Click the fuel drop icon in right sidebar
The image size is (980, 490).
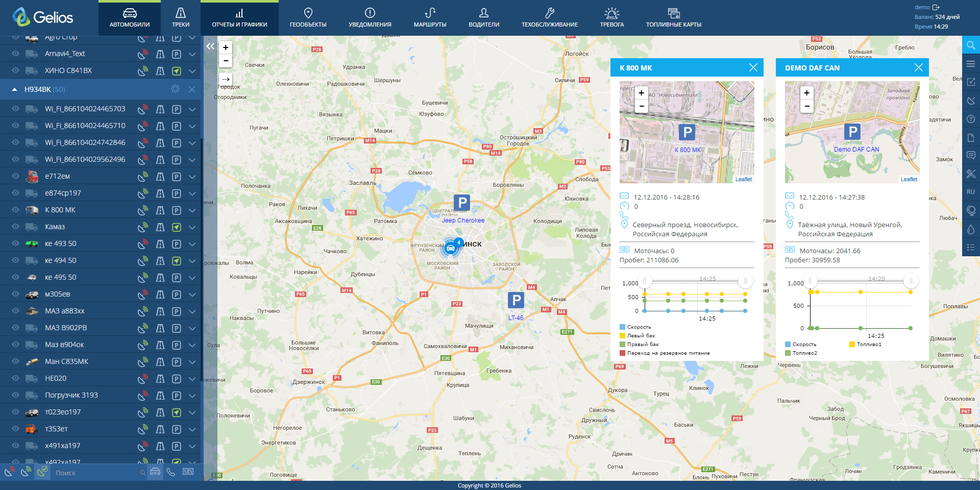pos(971,229)
